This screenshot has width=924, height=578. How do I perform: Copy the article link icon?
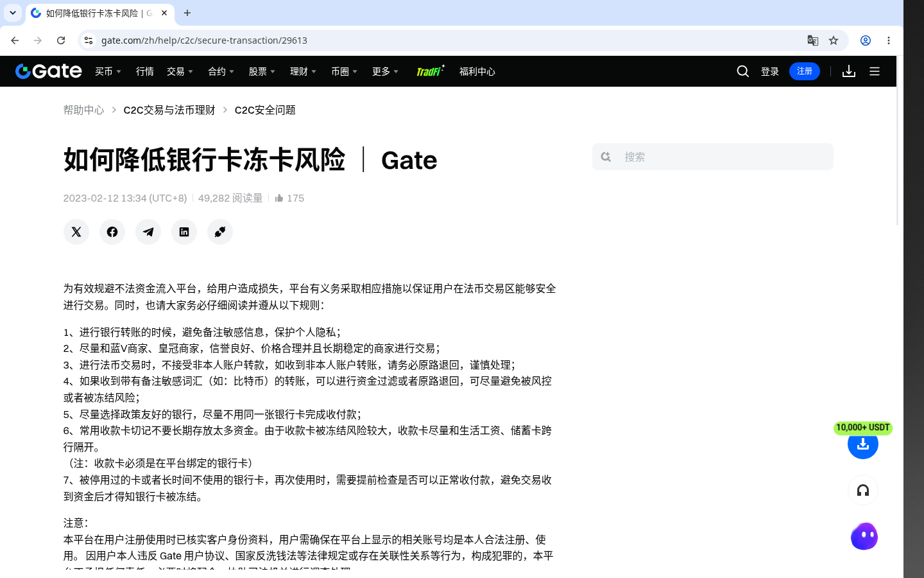220,232
